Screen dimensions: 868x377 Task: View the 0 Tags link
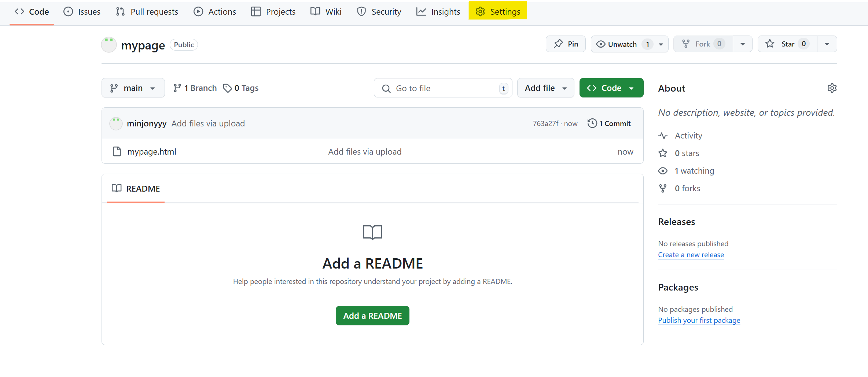pos(241,88)
